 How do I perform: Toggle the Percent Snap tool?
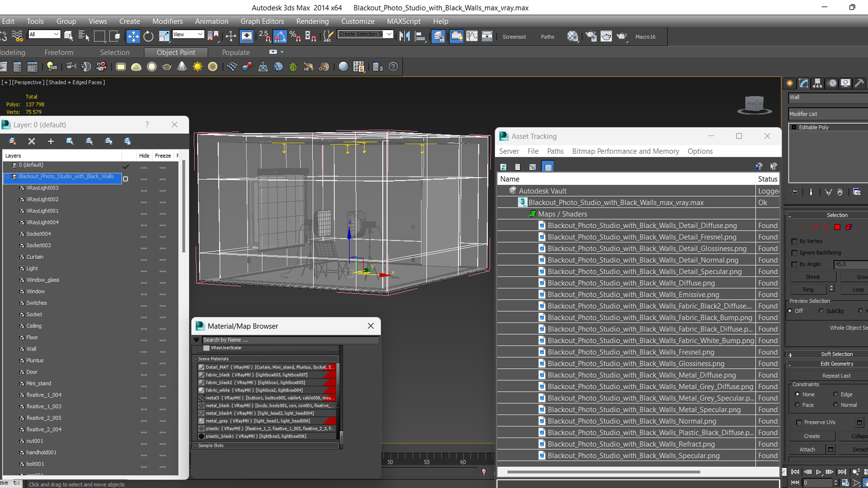[295, 37]
